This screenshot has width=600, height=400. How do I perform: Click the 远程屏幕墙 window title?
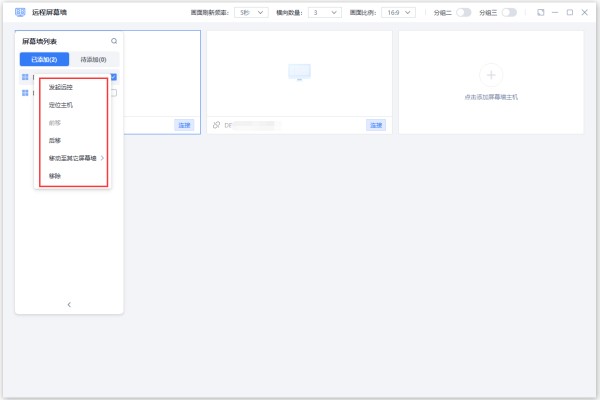49,12
